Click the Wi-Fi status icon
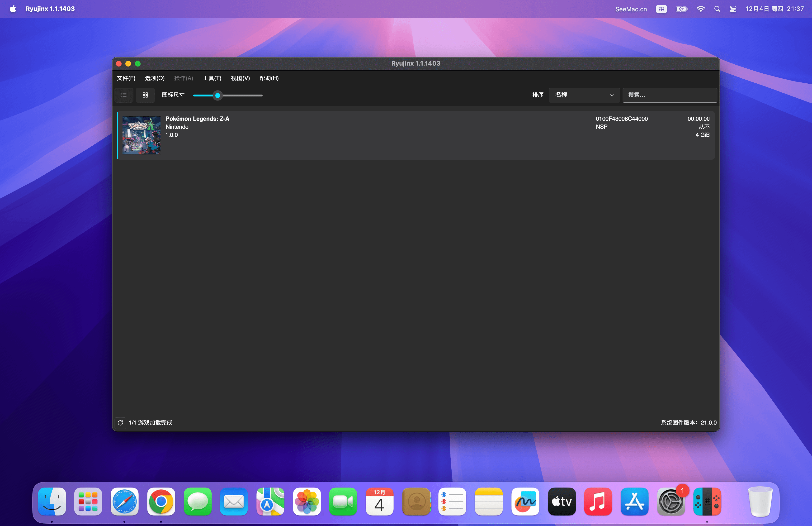The image size is (812, 526). tap(700, 9)
